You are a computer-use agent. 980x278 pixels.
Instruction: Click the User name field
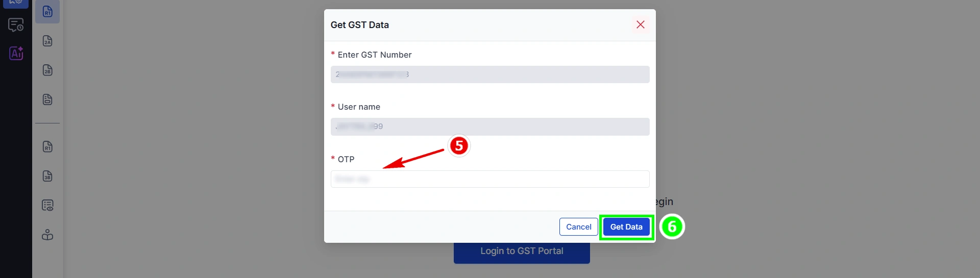point(490,127)
